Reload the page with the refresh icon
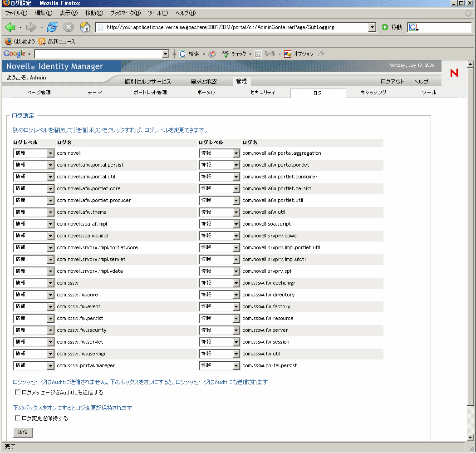The width and height of the screenshot is (476, 453). tap(52, 27)
